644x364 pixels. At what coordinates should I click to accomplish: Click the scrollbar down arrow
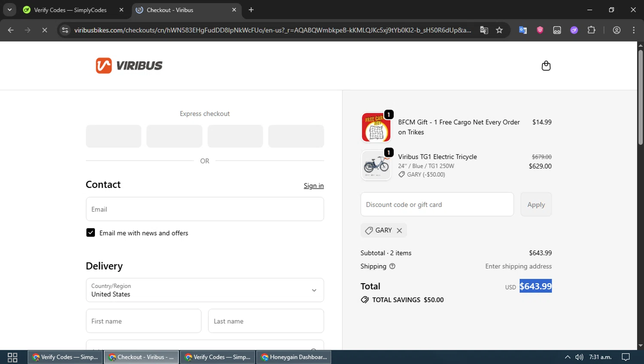640,346
